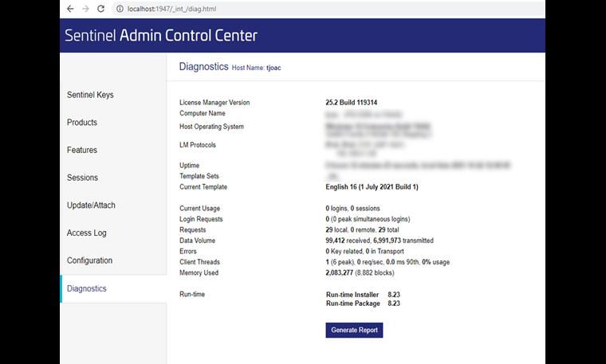Click the Diagnostics page heading
Image resolution: width=606 pixels, height=364 pixels.
(x=203, y=67)
